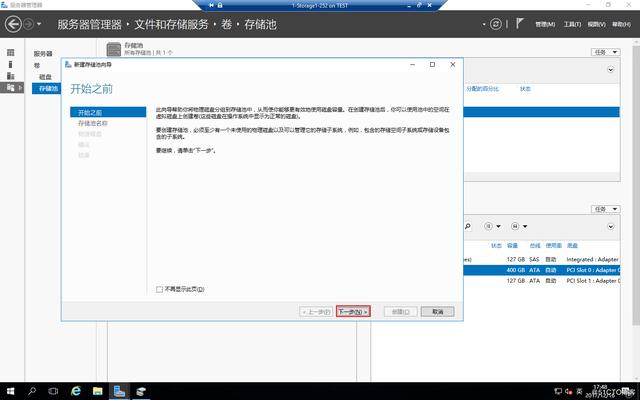Open the 视图(V) menu

point(596,24)
